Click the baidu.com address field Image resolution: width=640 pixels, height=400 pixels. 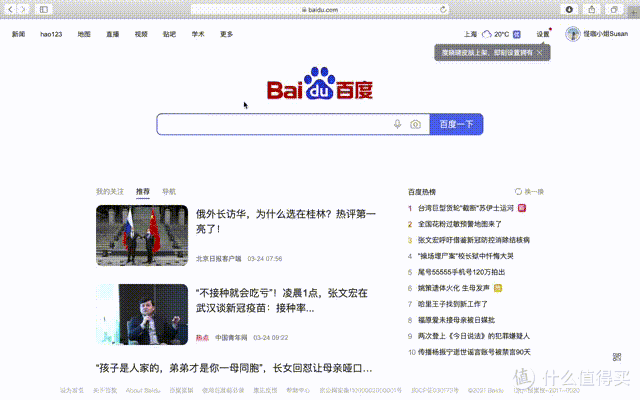pos(320,9)
